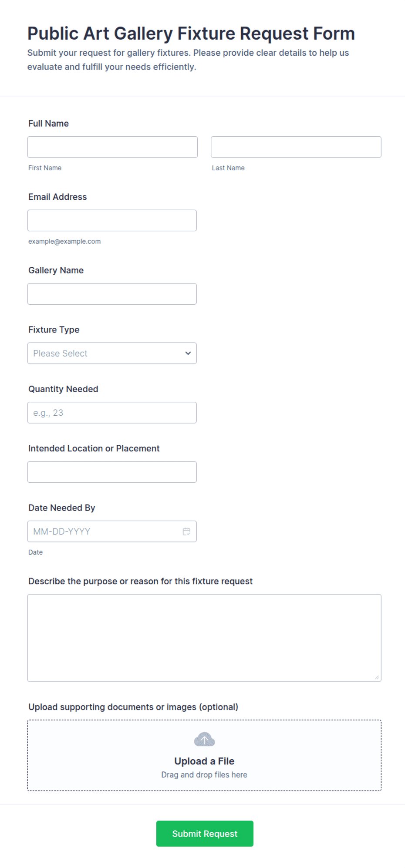Click the Fixture Type chevron arrow

(x=188, y=353)
